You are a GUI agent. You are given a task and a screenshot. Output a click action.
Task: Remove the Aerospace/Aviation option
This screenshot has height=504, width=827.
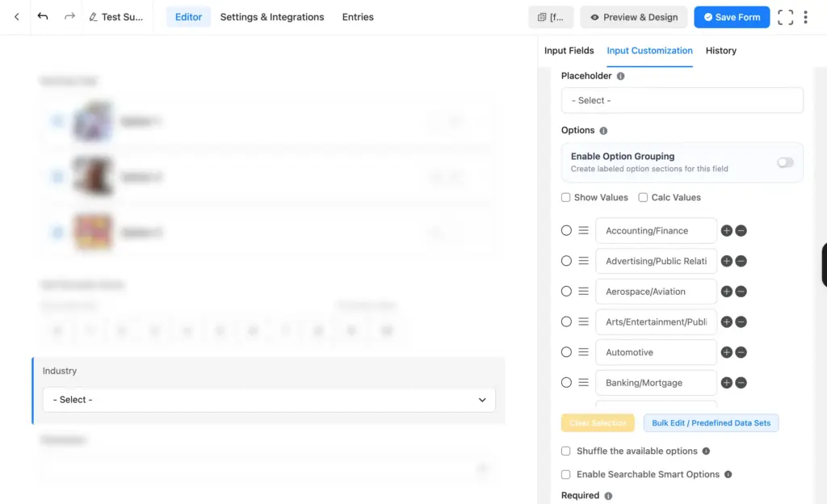(x=741, y=292)
